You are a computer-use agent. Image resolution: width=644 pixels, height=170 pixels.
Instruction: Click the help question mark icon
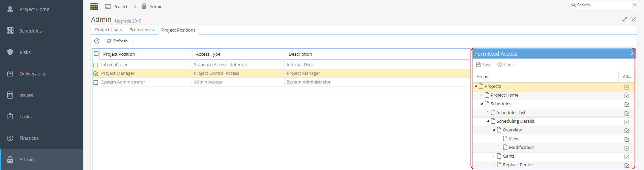point(97,41)
